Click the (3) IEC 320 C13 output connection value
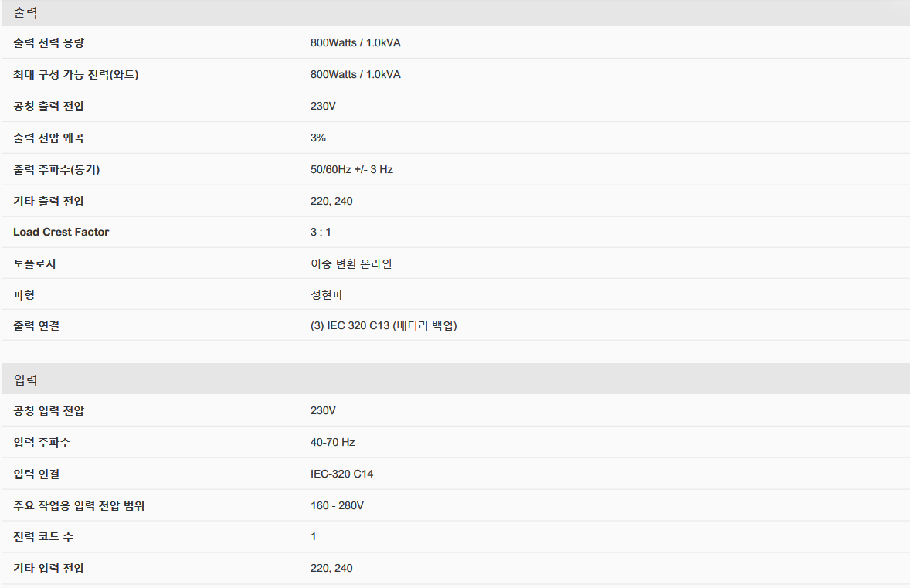 pyautogui.click(x=383, y=326)
